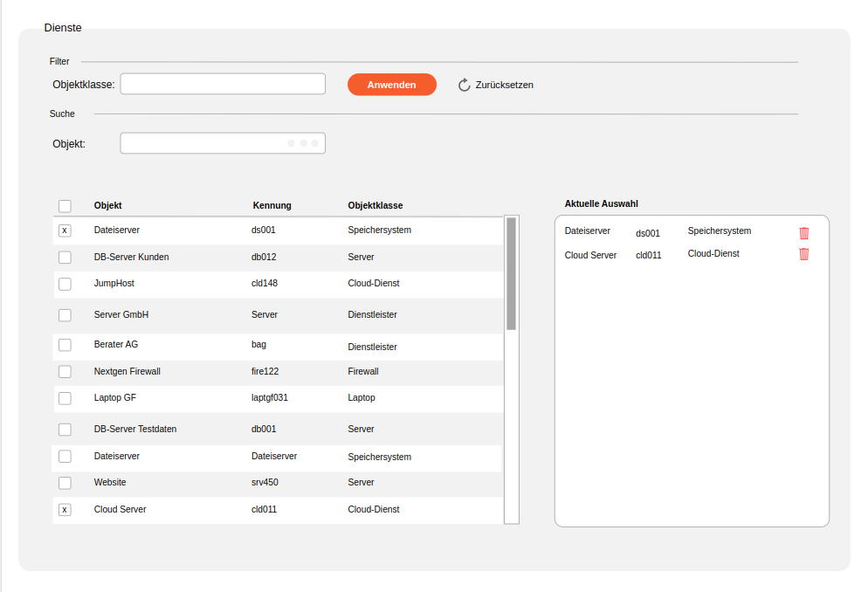Remove Cloud Server from current selection
The image size is (868, 592).
803,254
